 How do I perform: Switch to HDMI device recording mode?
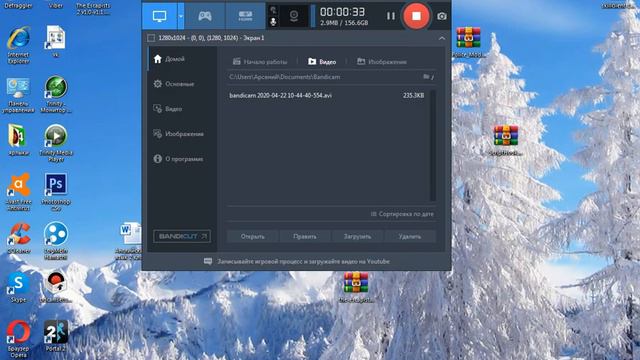245,16
